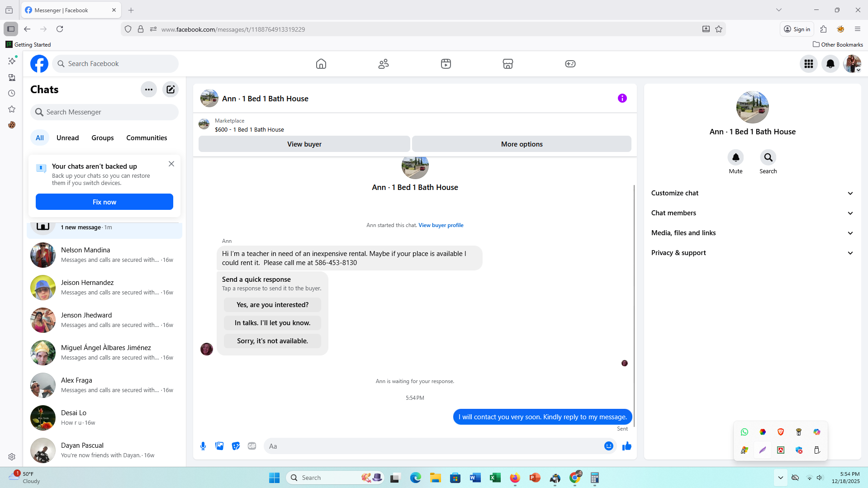Image resolution: width=868 pixels, height=488 pixels.
Task: Open the Nelson Mandina chat
Action: click(x=104, y=255)
